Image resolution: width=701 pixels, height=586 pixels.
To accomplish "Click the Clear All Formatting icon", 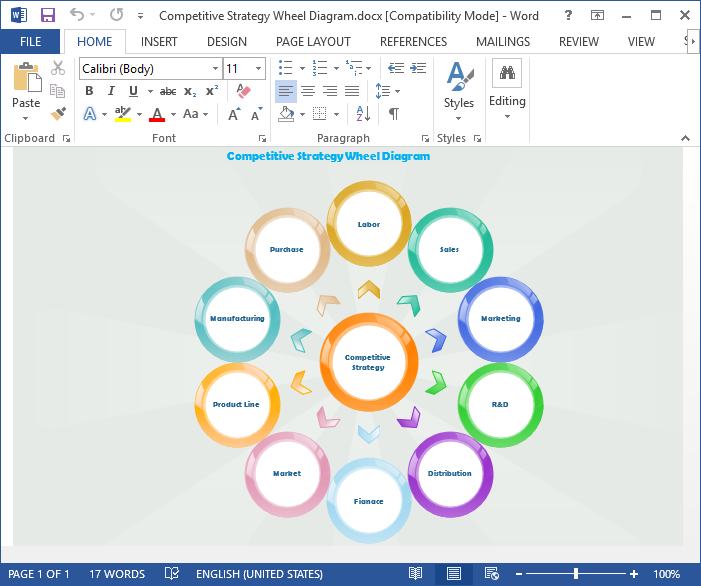I will click(243, 91).
